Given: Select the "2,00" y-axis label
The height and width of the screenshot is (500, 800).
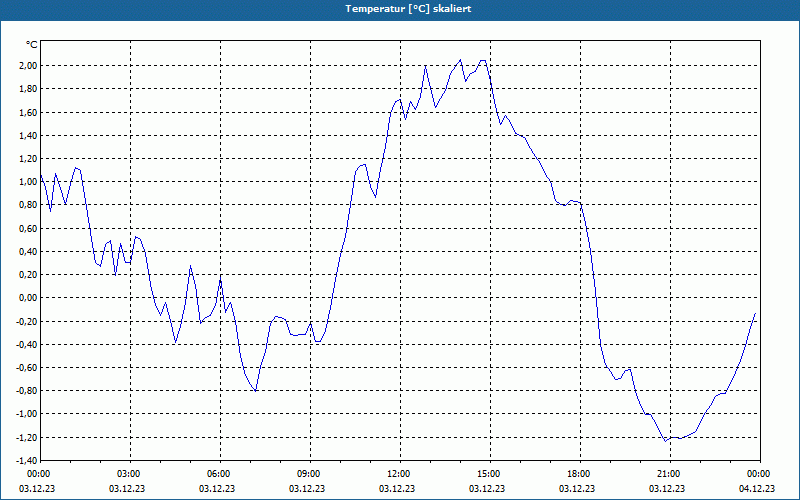Looking at the screenshot, I should tap(29, 66).
